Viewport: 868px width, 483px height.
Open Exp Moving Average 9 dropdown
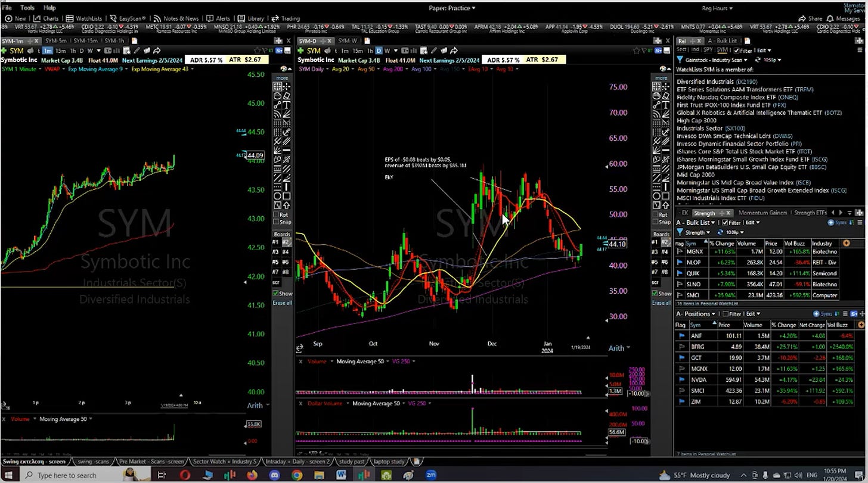click(x=98, y=69)
